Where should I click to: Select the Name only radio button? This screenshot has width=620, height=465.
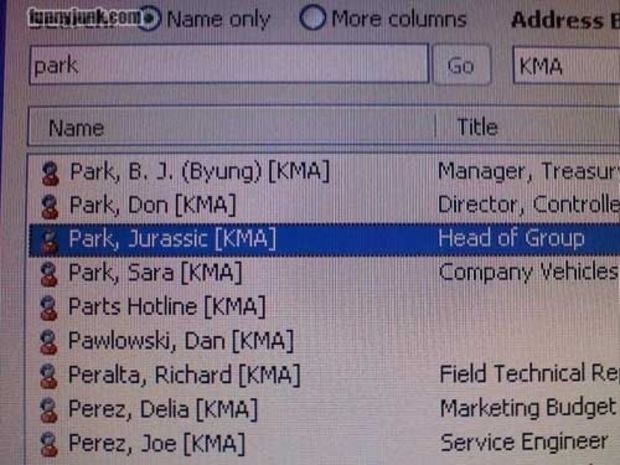pyautogui.click(x=149, y=19)
